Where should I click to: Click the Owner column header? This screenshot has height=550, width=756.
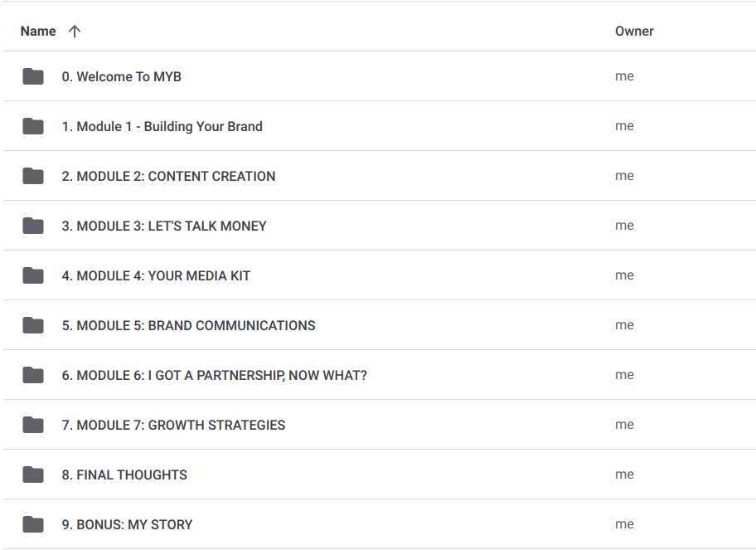[x=634, y=32]
